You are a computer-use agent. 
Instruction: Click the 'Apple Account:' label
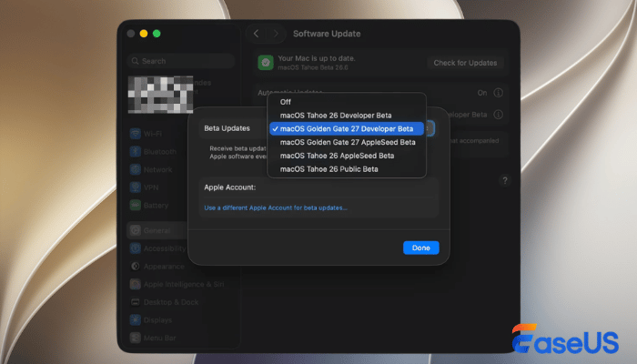pos(230,187)
